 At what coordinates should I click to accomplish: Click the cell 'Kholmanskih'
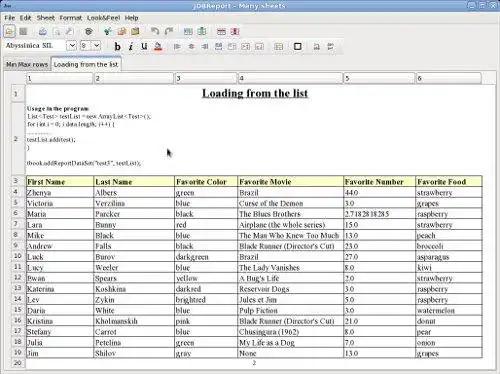[x=134, y=321]
